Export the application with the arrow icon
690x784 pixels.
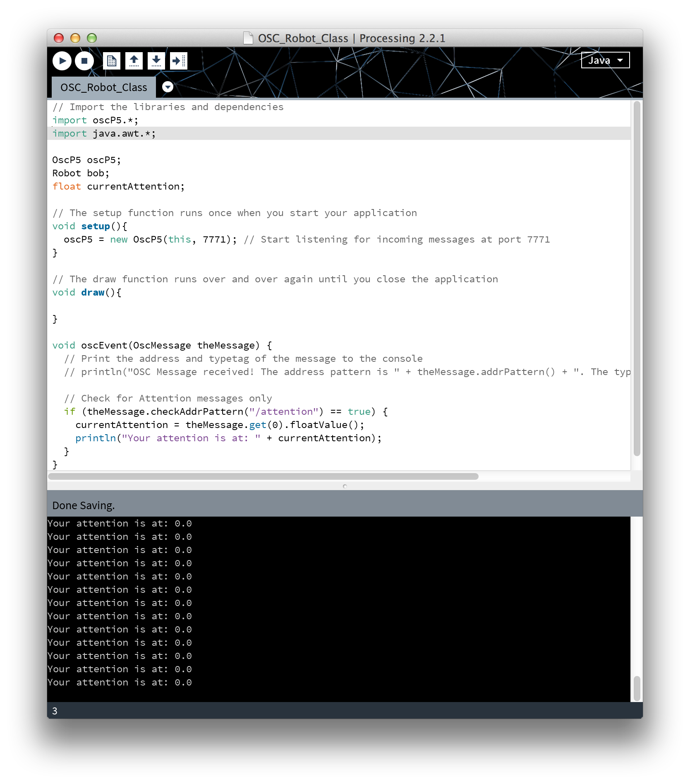tap(179, 61)
